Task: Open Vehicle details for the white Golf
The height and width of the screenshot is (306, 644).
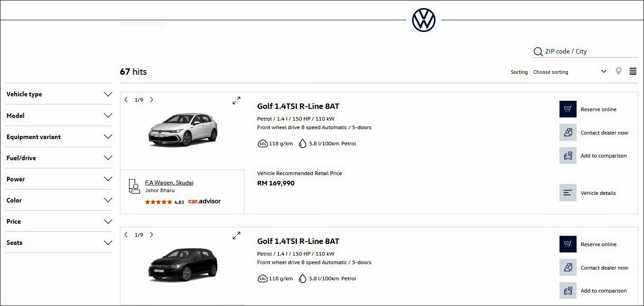Action: coord(568,193)
